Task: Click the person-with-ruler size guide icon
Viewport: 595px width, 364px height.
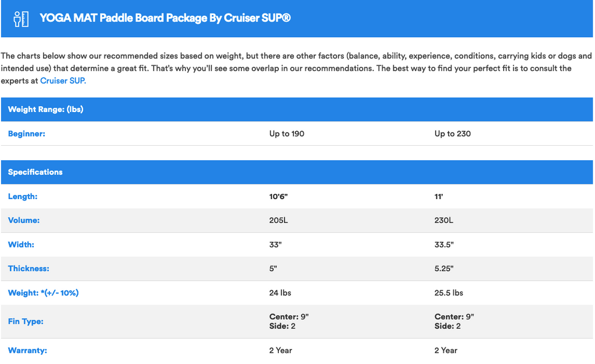Action: [21, 19]
